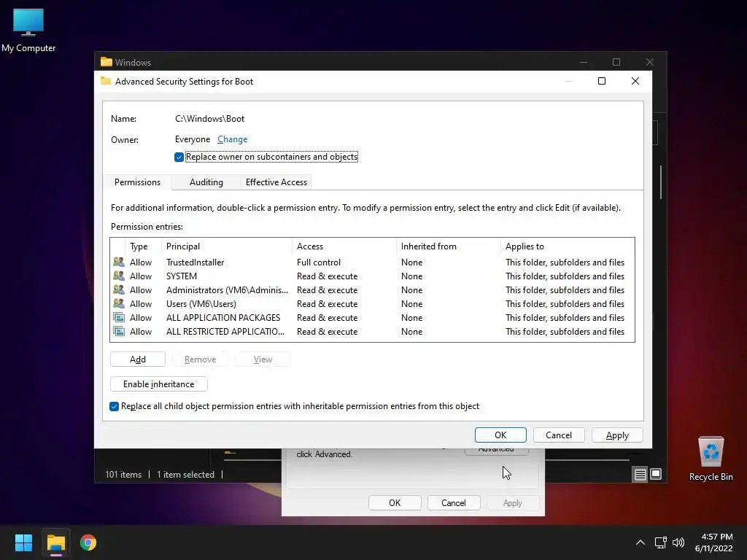Open the Windows Start menu
The width and height of the screenshot is (747, 560).
click(x=23, y=542)
